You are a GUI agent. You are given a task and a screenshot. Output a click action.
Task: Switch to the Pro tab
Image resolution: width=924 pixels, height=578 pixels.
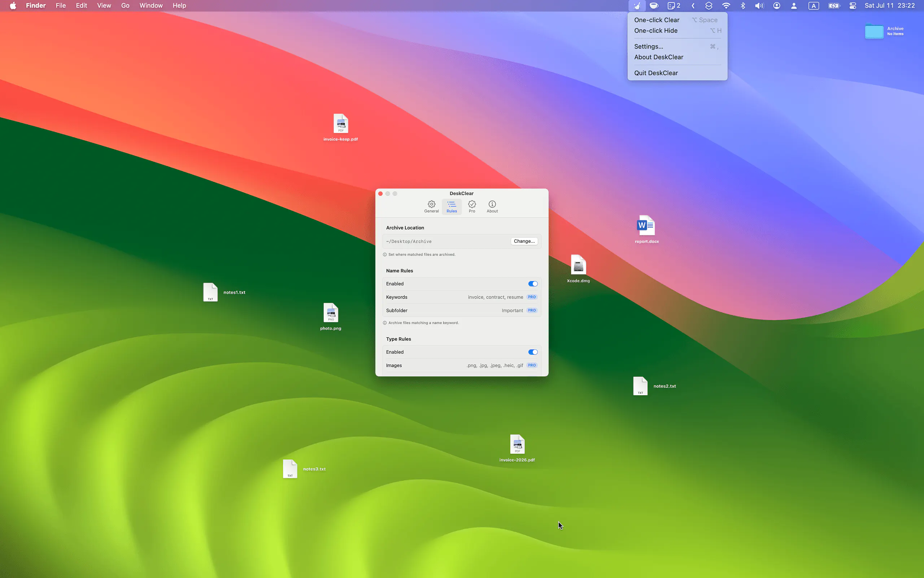coord(472,206)
